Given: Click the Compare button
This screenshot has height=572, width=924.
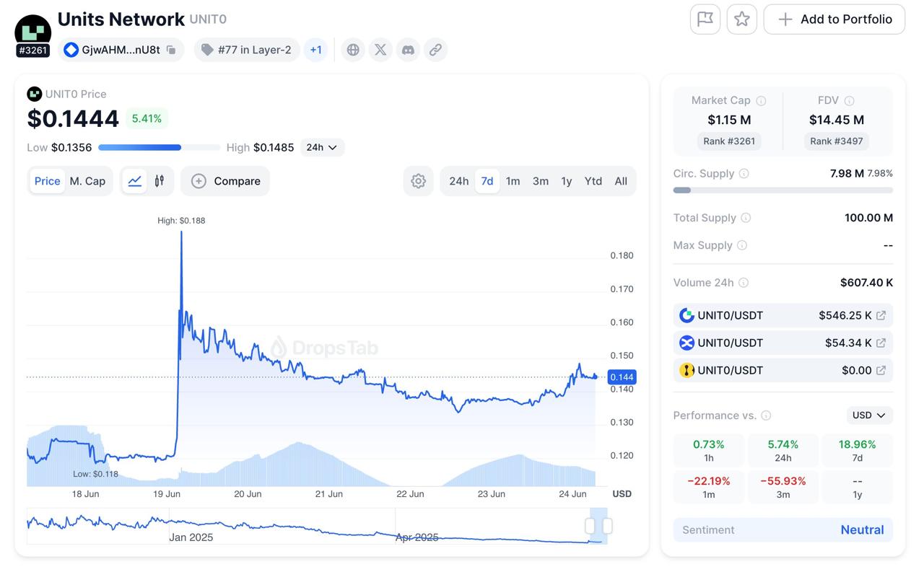Looking at the screenshot, I should [x=225, y=181].
